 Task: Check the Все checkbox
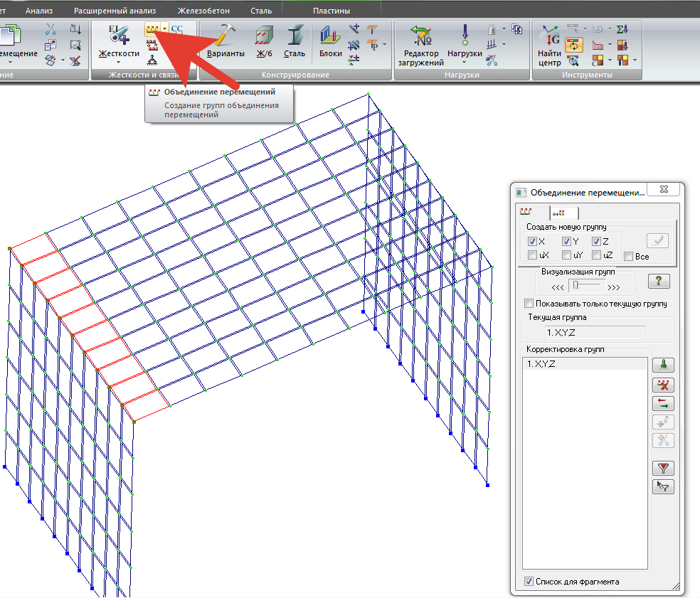click(629, 256)
